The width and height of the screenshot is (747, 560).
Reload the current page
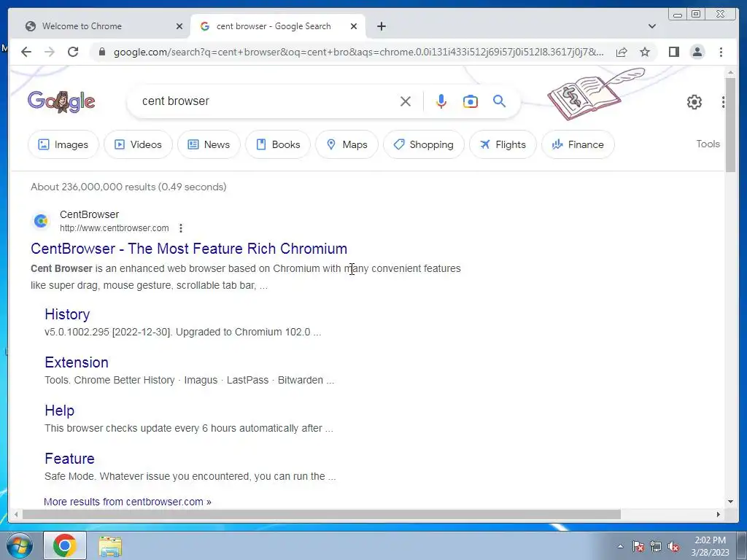pos(73,52)
